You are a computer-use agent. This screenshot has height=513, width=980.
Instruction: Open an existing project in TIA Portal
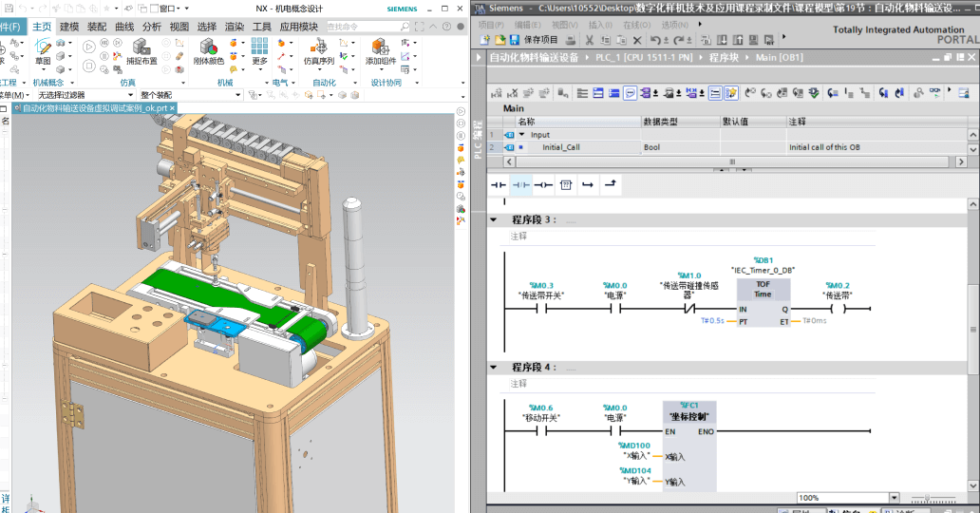coord(499,40)
